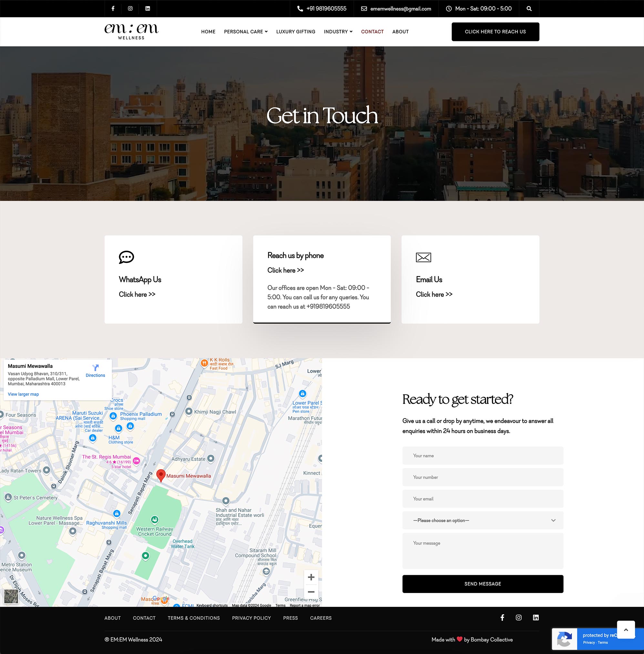Viewport: 644px width, 654px height.
Task: Open Instagram icon in top bar
Action: pos(130,8)
